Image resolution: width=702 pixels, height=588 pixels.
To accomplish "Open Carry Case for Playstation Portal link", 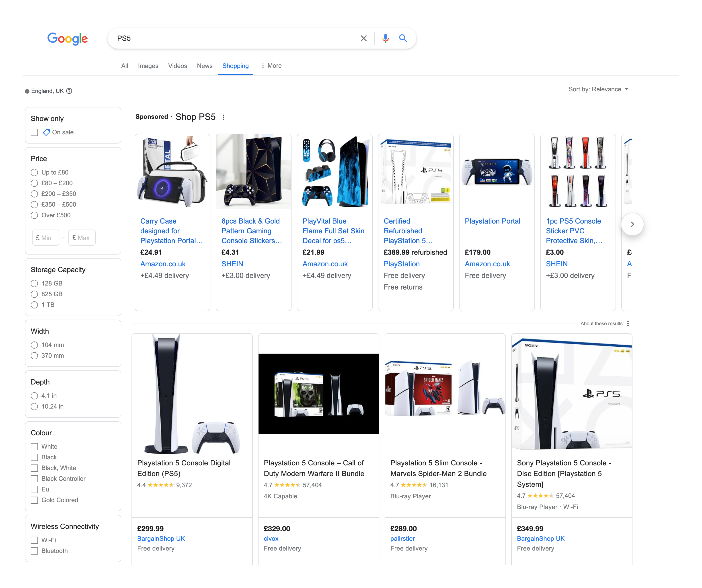I will tap(172, 231).
